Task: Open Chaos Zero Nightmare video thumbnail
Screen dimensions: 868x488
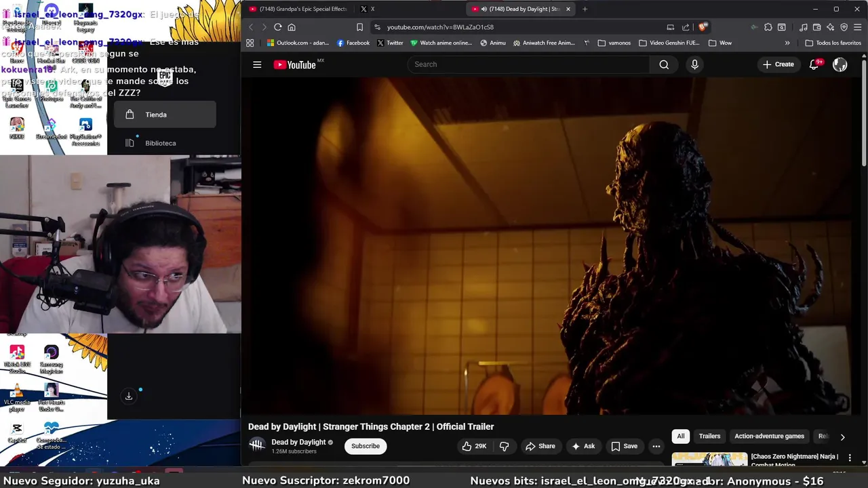Action: point(709,460)
